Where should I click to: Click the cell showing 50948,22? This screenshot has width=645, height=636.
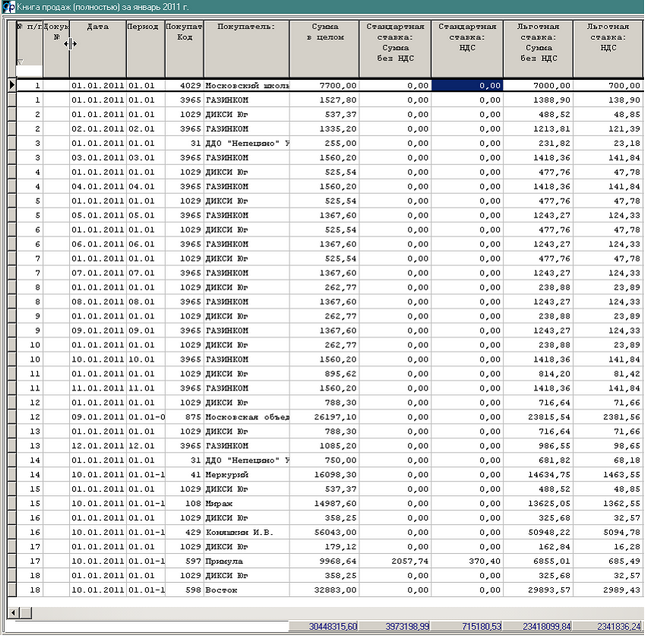point(538,532)
